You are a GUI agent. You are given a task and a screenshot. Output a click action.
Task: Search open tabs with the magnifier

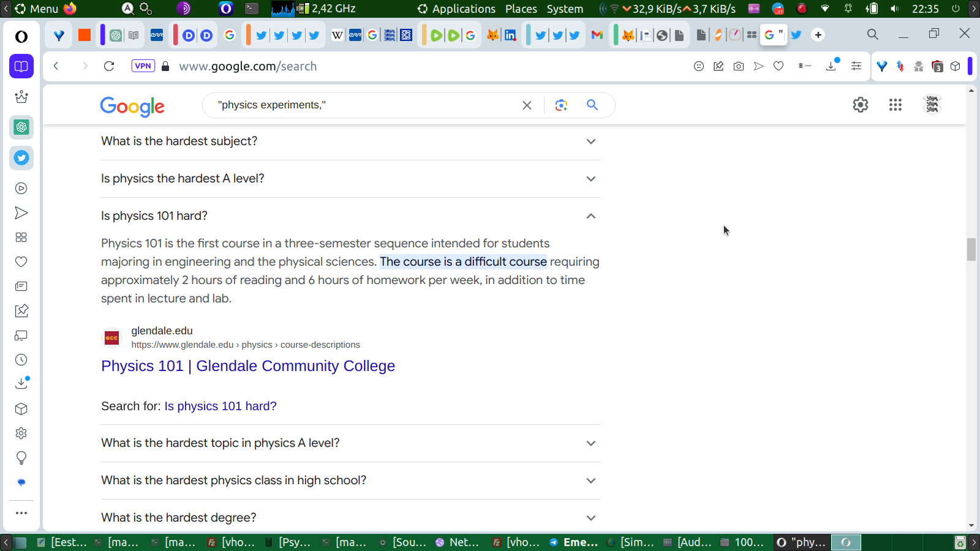coord(873,35)
